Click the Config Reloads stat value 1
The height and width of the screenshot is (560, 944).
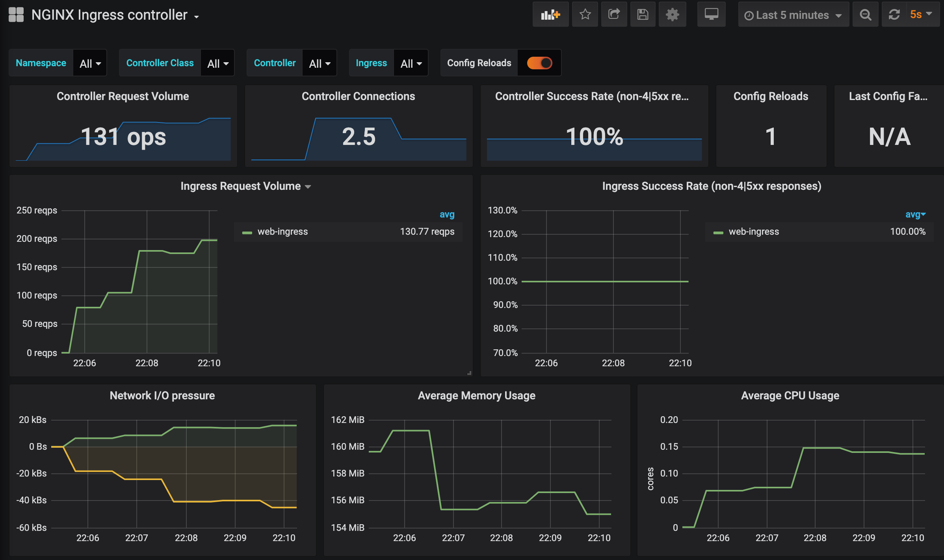pyautogui.click(x=771, y=137)
